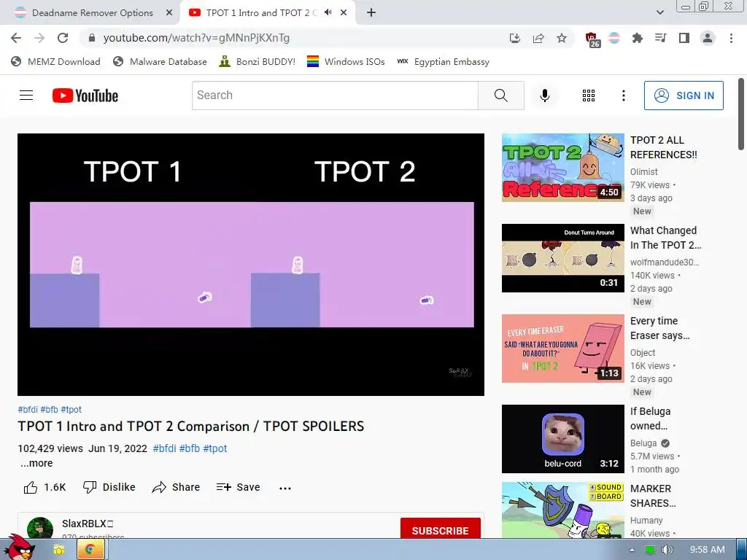
Task: Open MARKER SHARES video title
Action: [653, 496]
